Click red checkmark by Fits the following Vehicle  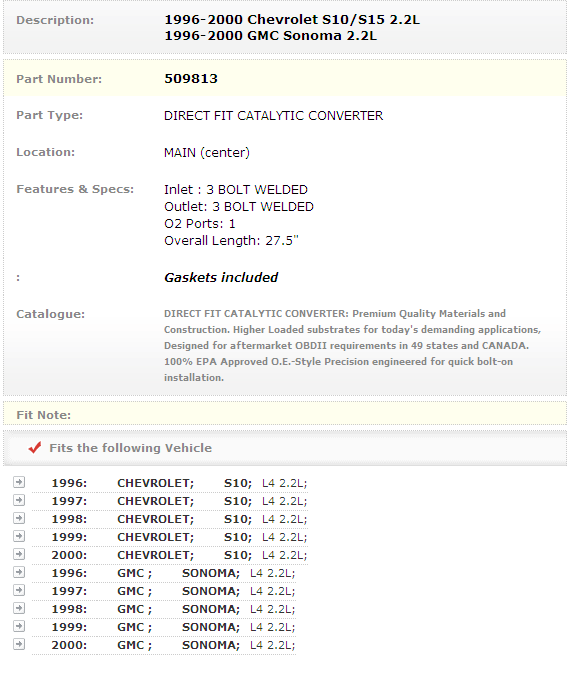coord(35,448)
